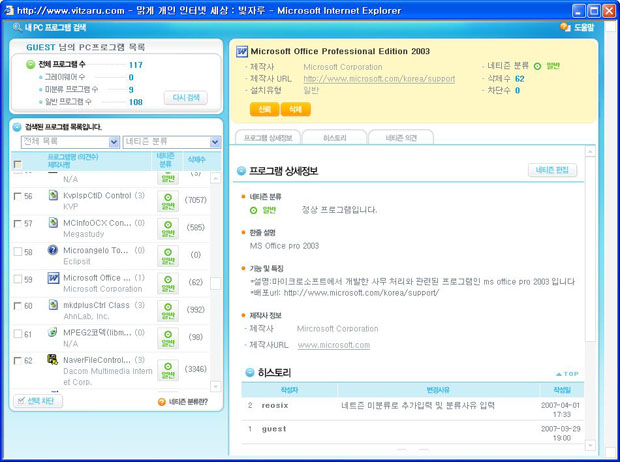
Task: Select the Microsoft Office program row name
Action: pos(97,278)
